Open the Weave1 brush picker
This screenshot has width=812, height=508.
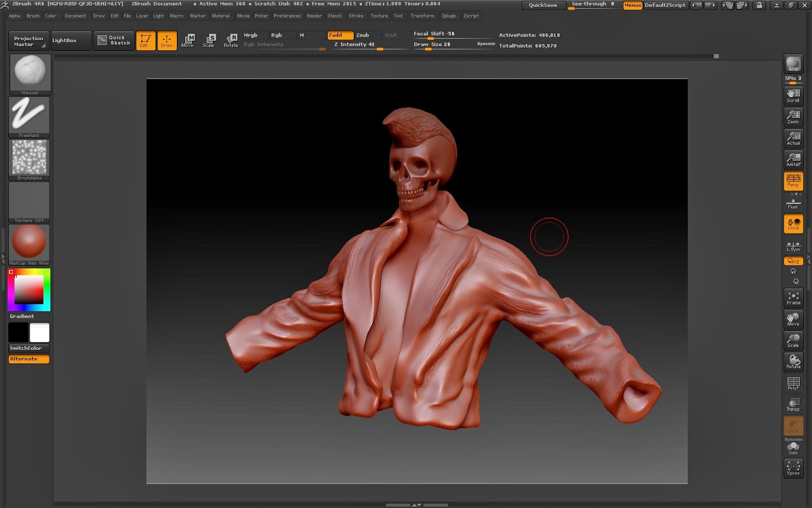[x=29, y=75]
